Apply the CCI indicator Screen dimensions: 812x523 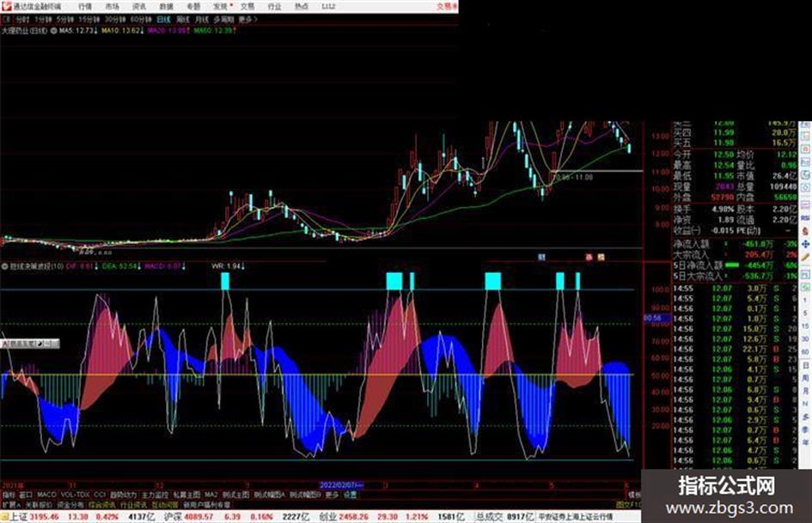pos(100,495)
